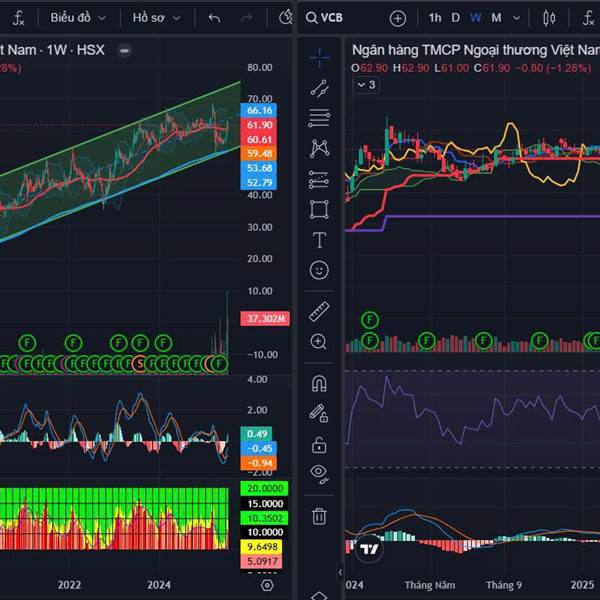Viewport: 600px width, 600px height.
Task: Click the 53.68 price label
Action: (x=259, y=168)
